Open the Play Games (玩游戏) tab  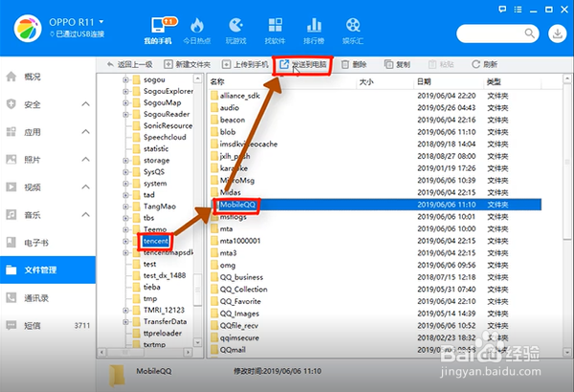(236, 31)
